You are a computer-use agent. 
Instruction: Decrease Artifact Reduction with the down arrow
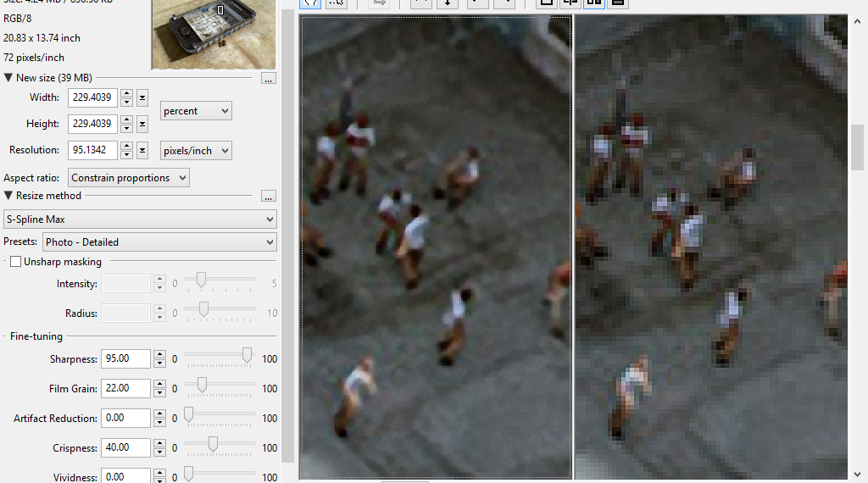coord(159,422)
